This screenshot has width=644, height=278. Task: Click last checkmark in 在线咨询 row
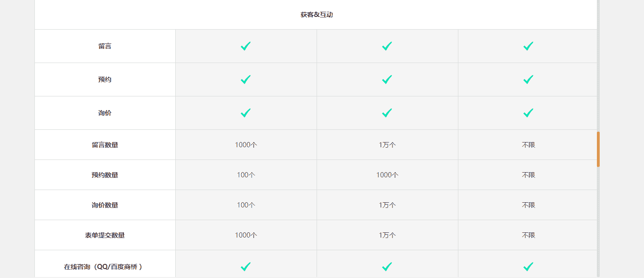tap(529, 267)
